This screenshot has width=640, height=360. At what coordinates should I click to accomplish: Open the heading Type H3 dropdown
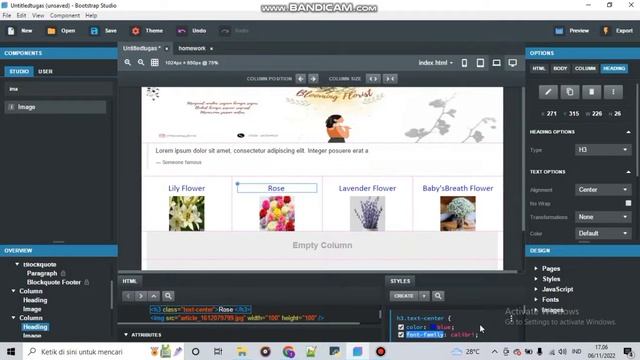coord(603,150)
